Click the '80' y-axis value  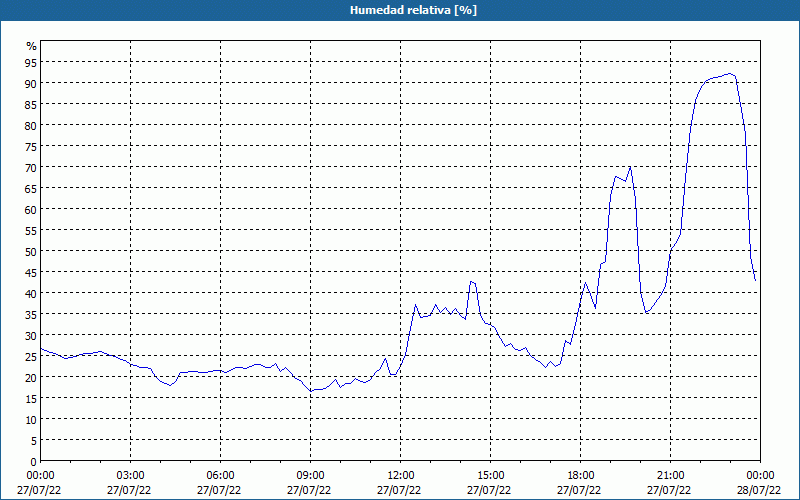click(31, 125)
